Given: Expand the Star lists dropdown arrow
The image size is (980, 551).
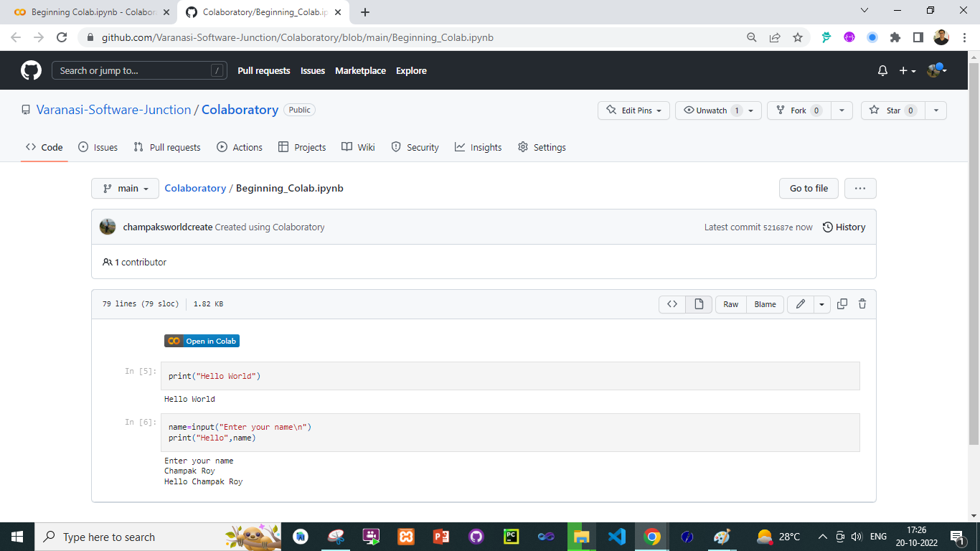Looking at the screenshot, I should [936, 110].
